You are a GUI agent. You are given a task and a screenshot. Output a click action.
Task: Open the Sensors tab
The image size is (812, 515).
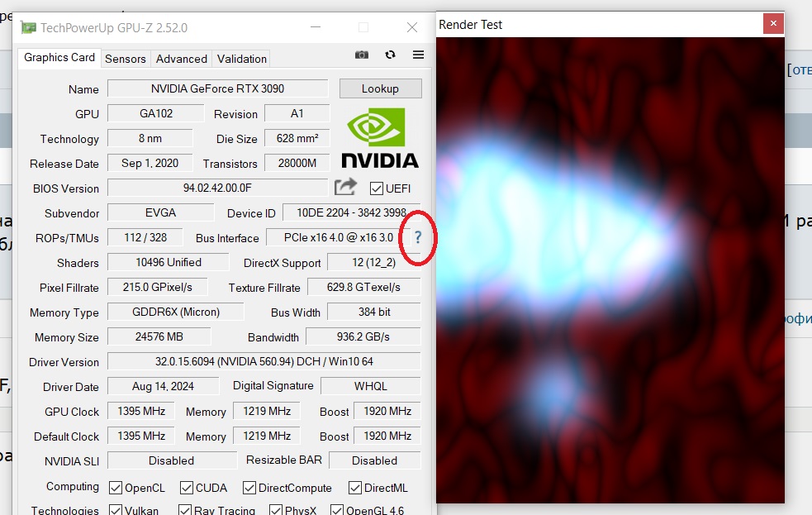click(x=126, y=59)
